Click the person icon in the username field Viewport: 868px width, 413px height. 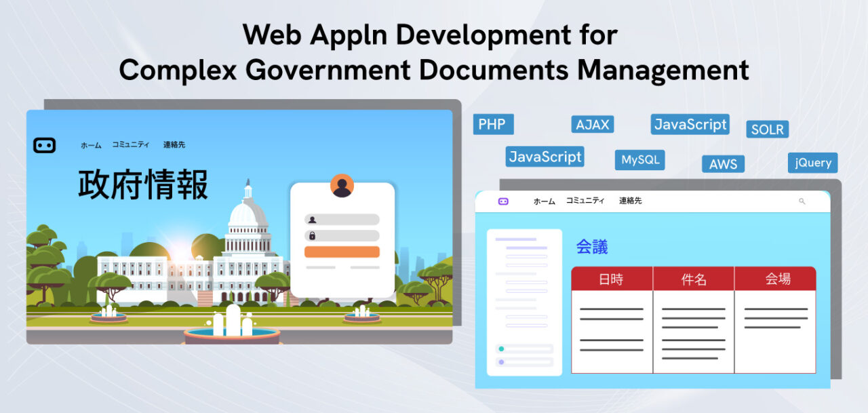click(312, 220)
